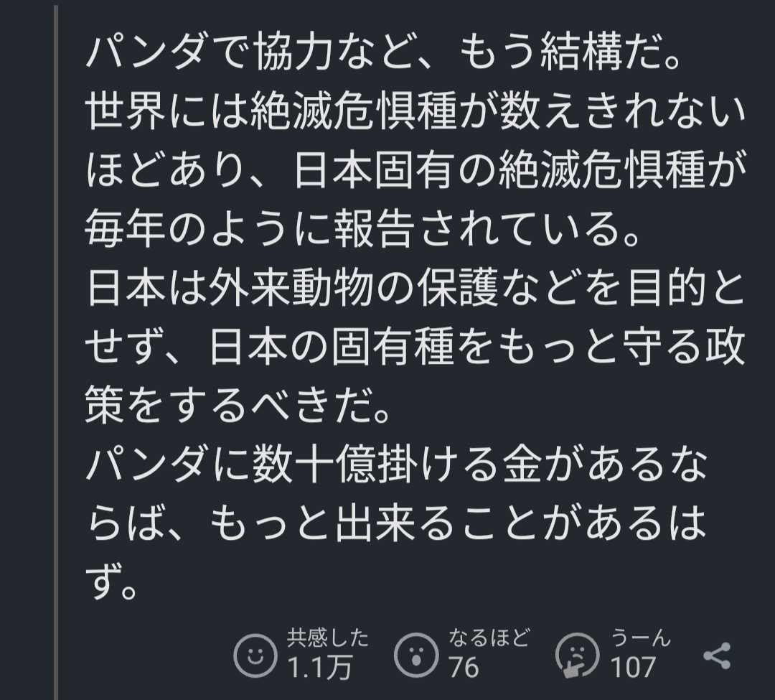Viewport: 775px width, 700px height.
Task: Click the うーん reaction label
Action: tap(641, 637)
